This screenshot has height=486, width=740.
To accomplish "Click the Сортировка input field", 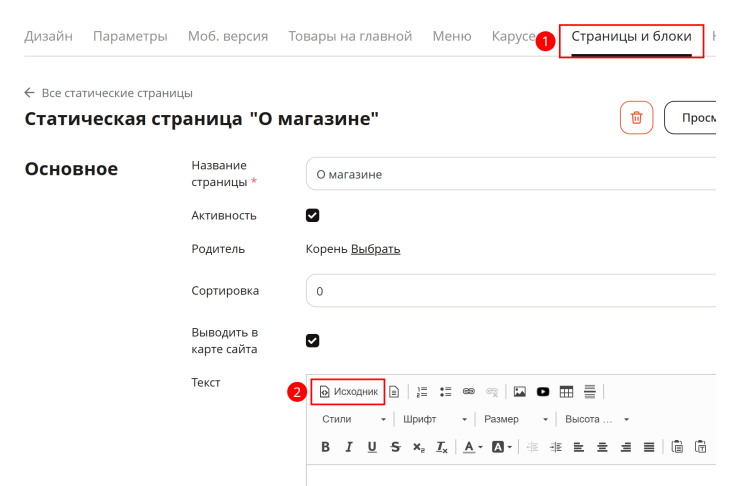I will (511, 290).
